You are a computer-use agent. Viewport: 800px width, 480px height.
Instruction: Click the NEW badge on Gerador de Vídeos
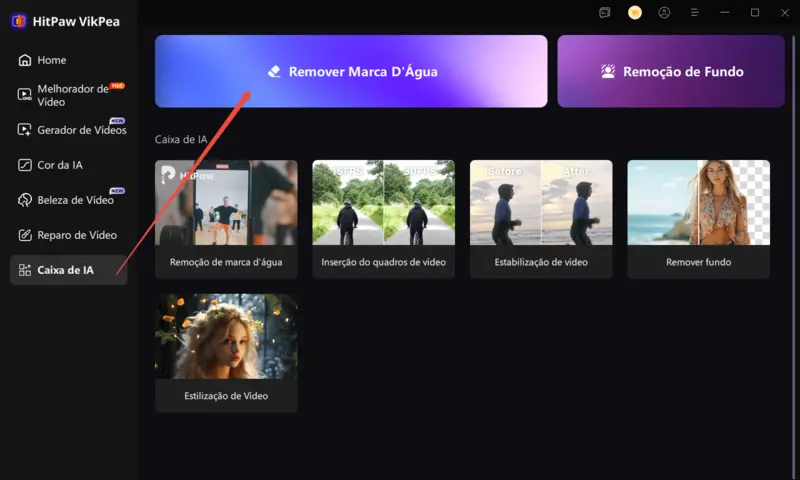pos(117,121)
